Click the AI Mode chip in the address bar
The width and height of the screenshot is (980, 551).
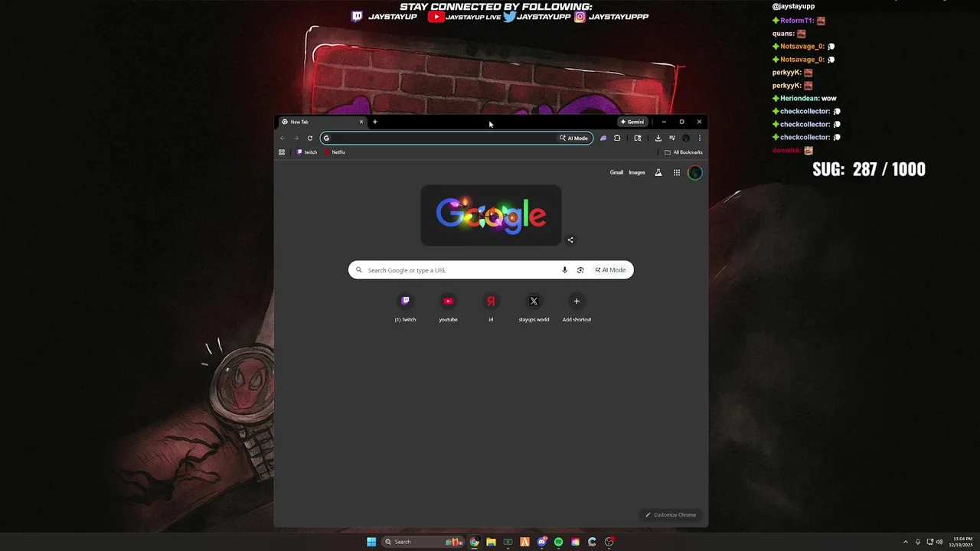tap(574, 139)
